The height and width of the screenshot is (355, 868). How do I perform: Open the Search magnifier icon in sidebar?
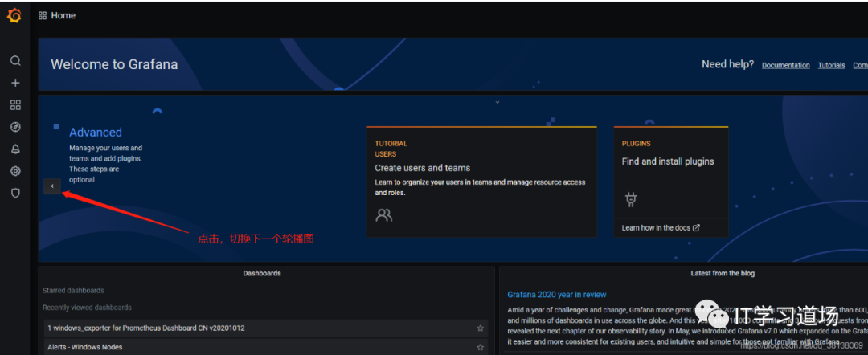pos(15,61)
